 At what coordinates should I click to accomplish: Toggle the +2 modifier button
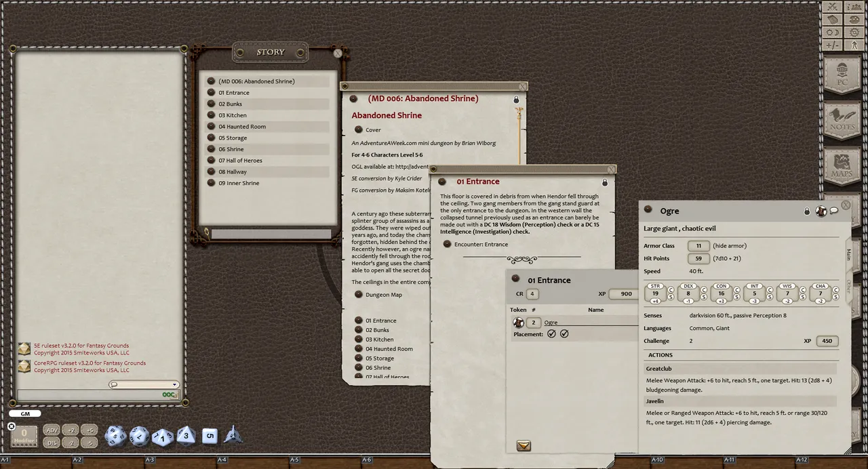pyautogui.click(x=71, y=430)
